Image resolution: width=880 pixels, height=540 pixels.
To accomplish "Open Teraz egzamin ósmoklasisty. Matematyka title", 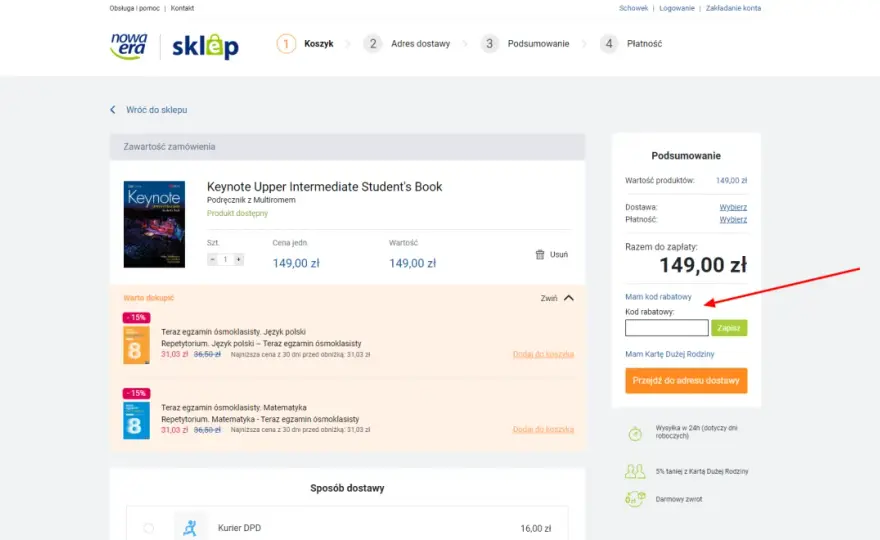I will (x=234, y=408).
